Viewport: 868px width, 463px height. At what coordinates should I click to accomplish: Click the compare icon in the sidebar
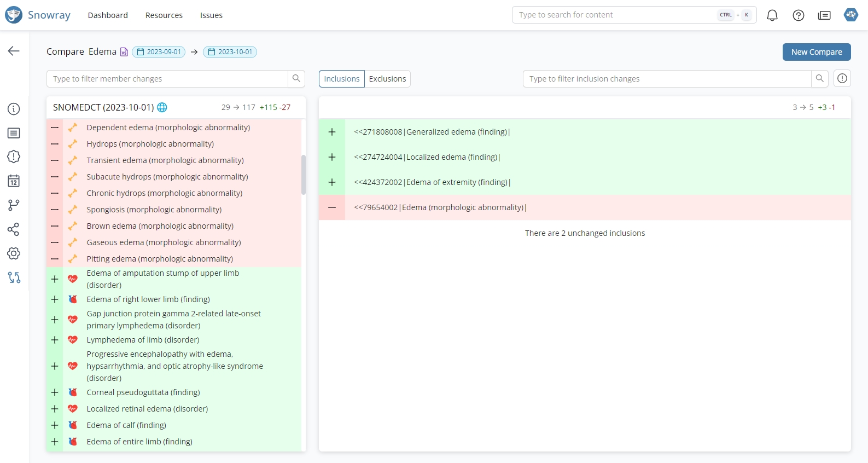(14, 277)
